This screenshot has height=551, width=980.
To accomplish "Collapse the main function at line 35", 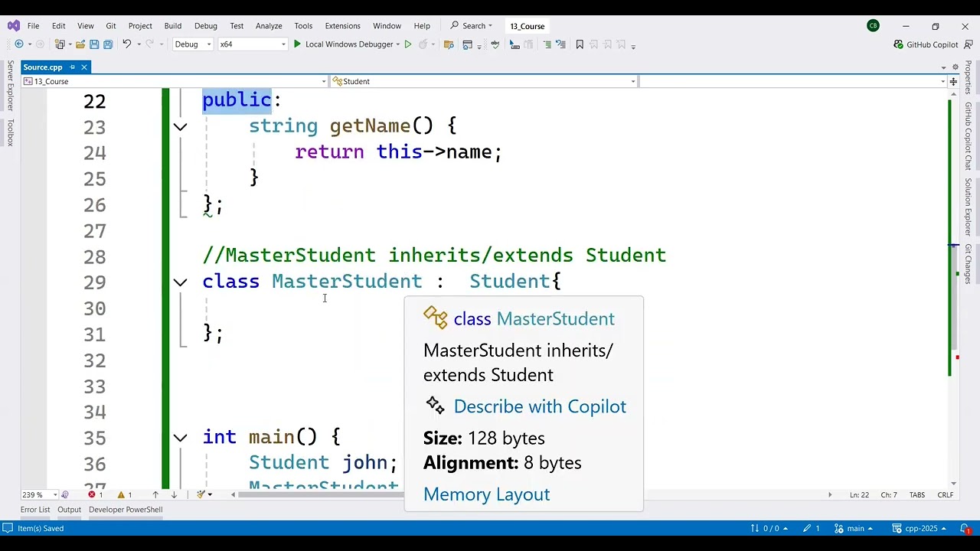I will click(x=180, y=438).
